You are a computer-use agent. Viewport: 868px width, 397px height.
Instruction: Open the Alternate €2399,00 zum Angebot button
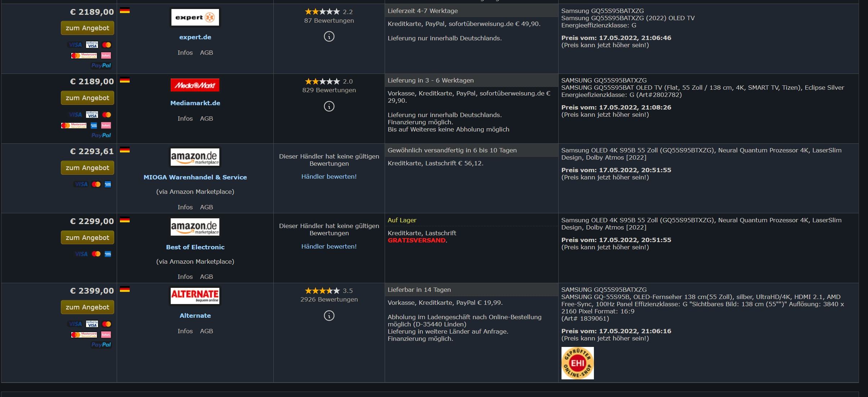click(88, 307)
